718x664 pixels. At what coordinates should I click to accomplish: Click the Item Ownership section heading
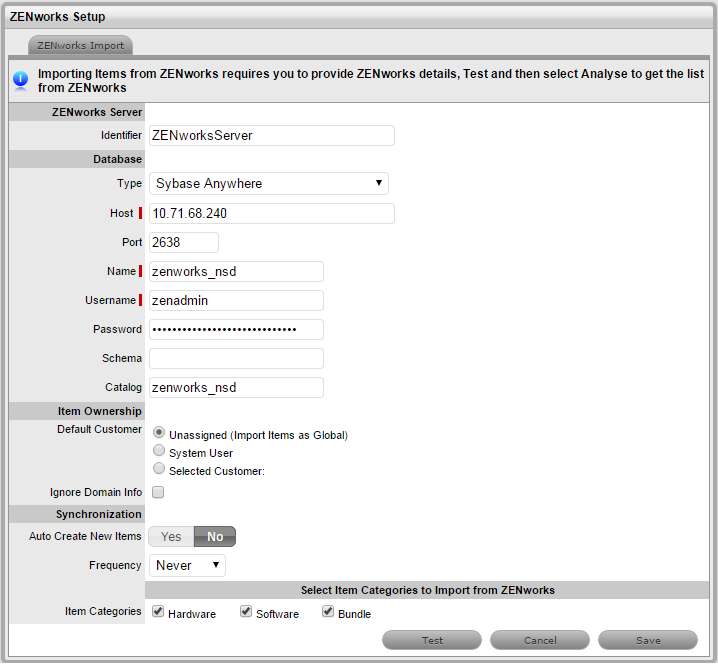99,411
